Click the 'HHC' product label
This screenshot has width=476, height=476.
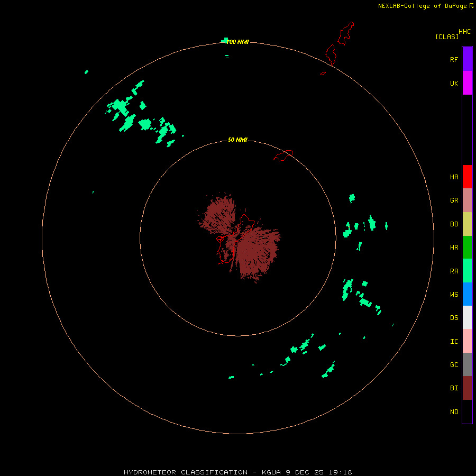pyautogui.click(x=464, y=32)
